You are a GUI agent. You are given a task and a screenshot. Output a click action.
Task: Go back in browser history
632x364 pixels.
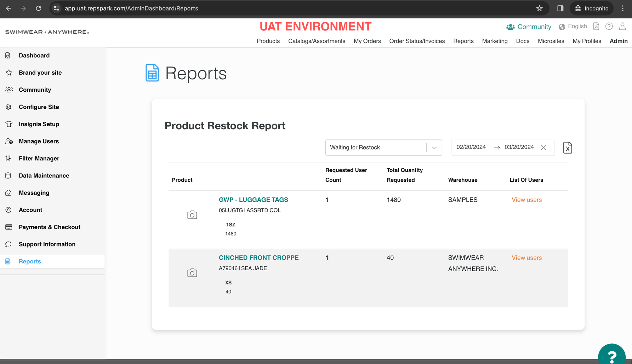click(8, 8)
